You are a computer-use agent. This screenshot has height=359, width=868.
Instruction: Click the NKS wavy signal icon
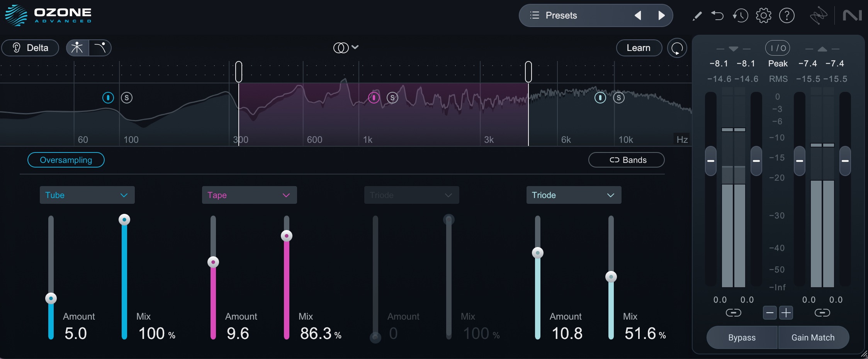tap(819, 15)
